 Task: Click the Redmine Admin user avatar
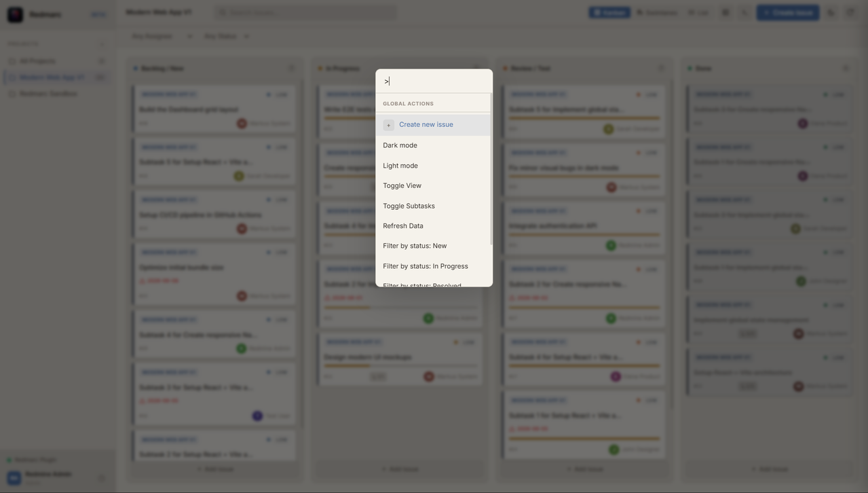14,478
